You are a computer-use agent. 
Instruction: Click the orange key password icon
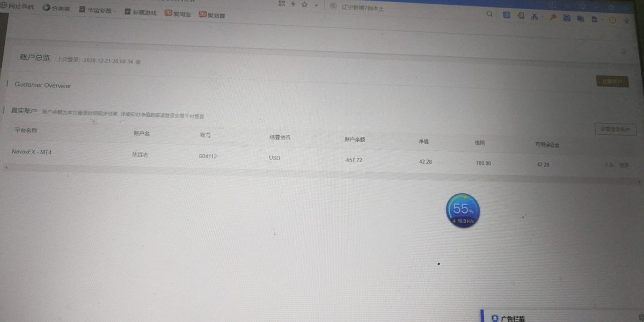pyautogui.click(x=552, y=17)
